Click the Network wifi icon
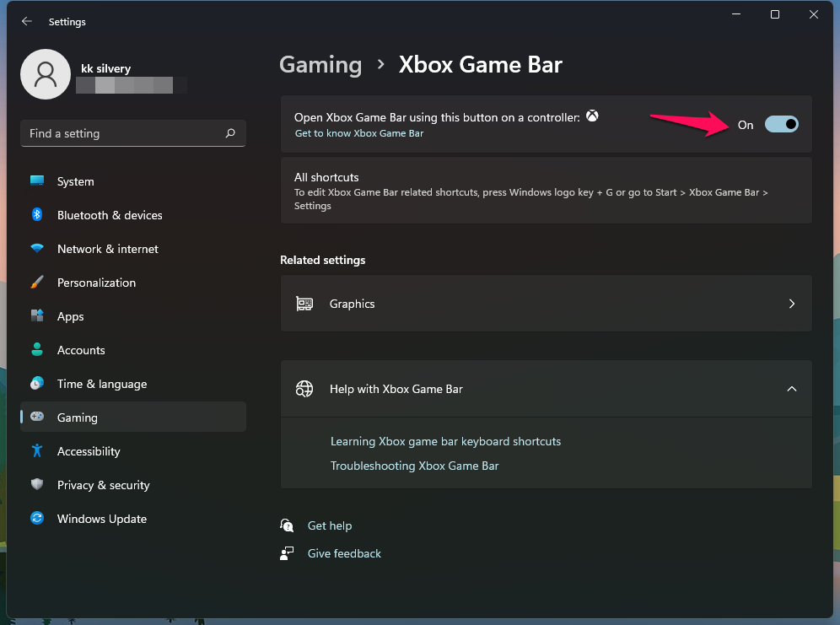This screenshot has width=840, height=625. click(37, 249)
